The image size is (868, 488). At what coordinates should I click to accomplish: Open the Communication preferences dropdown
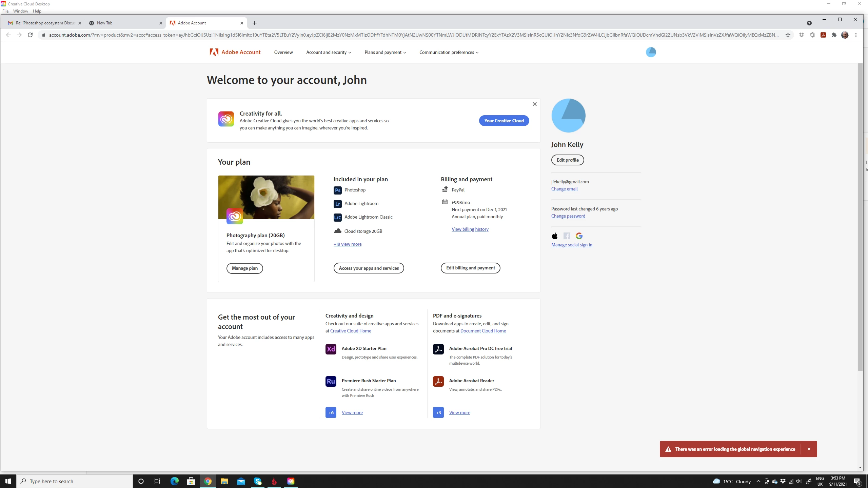(449, 52)
